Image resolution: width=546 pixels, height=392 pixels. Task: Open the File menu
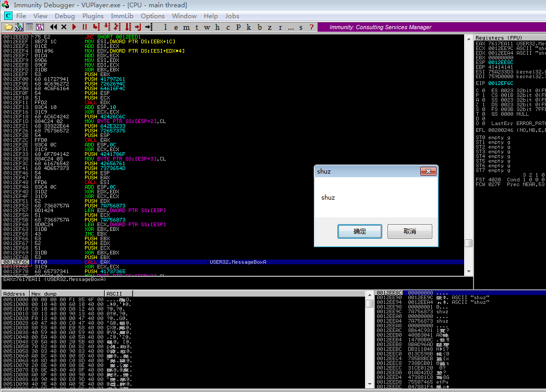(21, 16)
